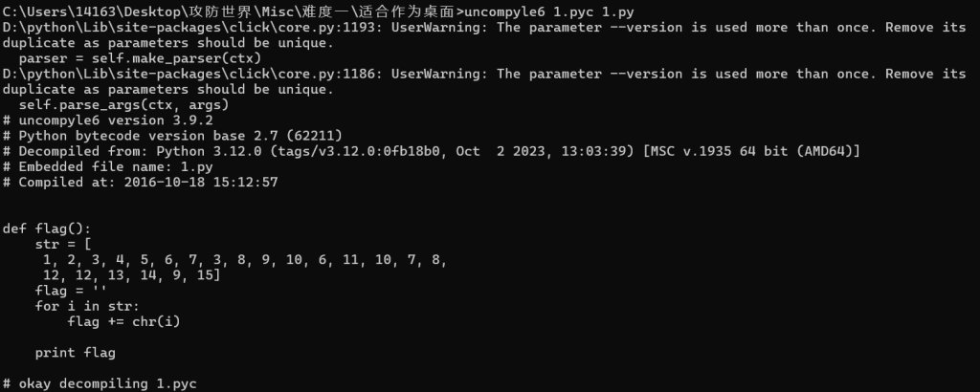Viewport: 980px width, 392px height.
Task: Click the "str = [" assignment line
Action: 62,245
